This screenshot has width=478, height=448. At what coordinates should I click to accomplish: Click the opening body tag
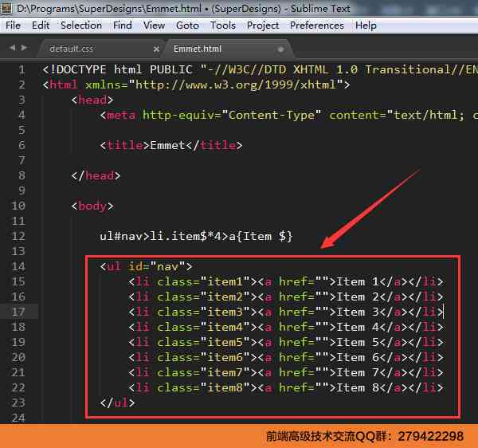pyautogui.click(x=92, y=206)
